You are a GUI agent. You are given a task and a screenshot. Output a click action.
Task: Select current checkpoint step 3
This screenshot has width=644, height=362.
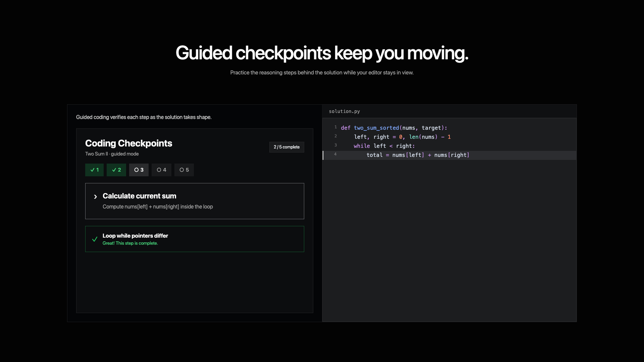pyautogui.click(x=139, y=170)
